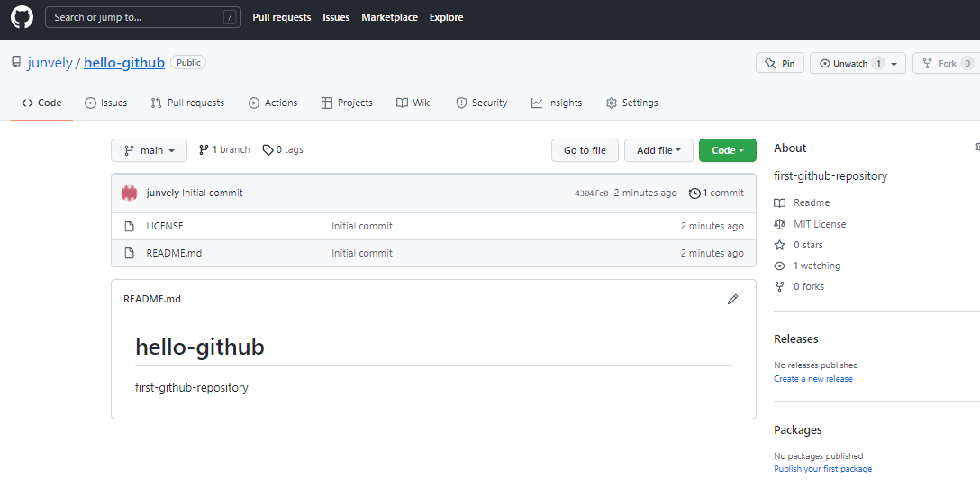Click scale icon beside MIT License
980x486 pixels.
pyautogui.click(x=779, y=223)
